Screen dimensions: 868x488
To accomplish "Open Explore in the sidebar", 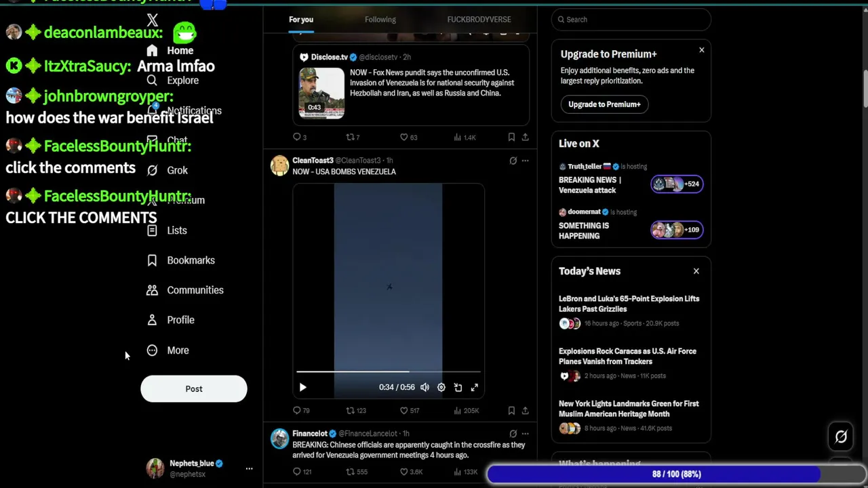I will tap(173, 80).
